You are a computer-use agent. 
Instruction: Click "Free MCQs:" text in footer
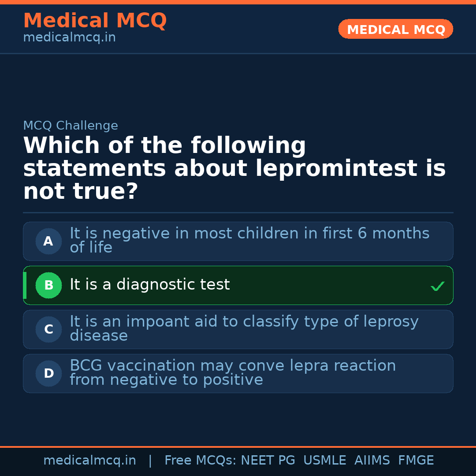pos(201,461)
